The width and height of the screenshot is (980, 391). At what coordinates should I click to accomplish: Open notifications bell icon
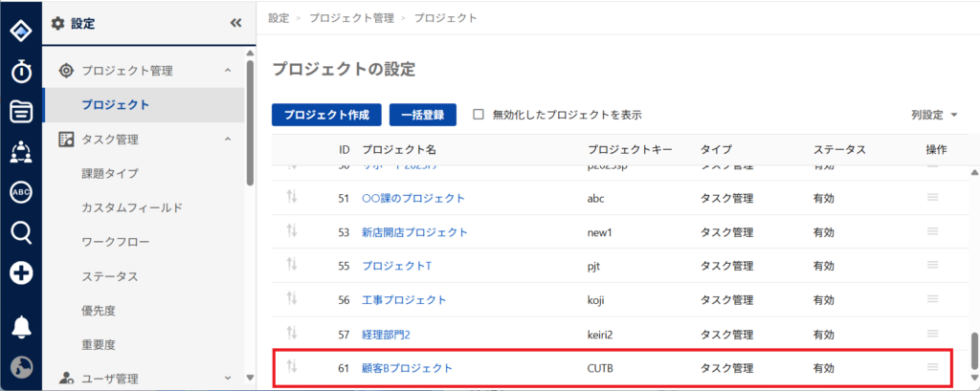(x=20, y=326)
